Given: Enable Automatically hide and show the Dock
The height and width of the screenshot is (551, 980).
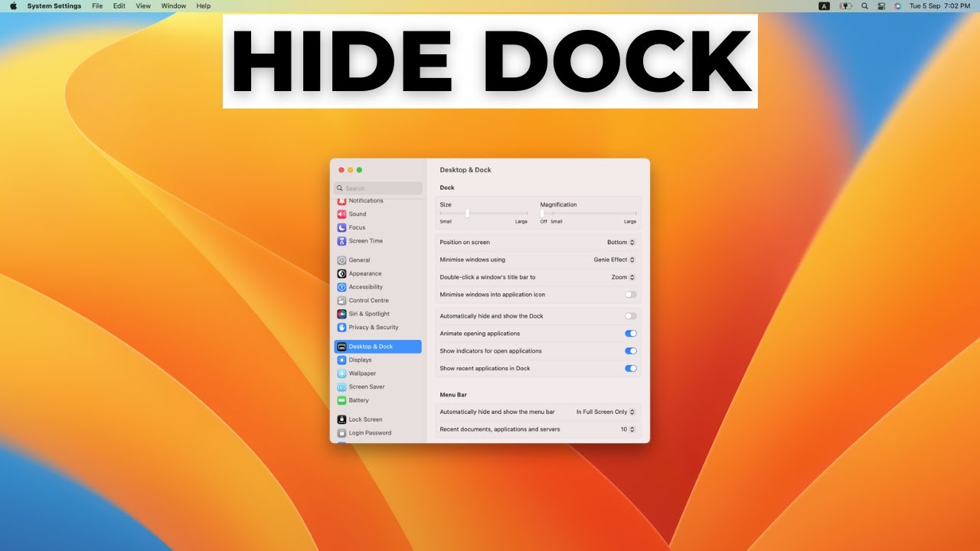Looking at the screenshot, I should point(630,316).
